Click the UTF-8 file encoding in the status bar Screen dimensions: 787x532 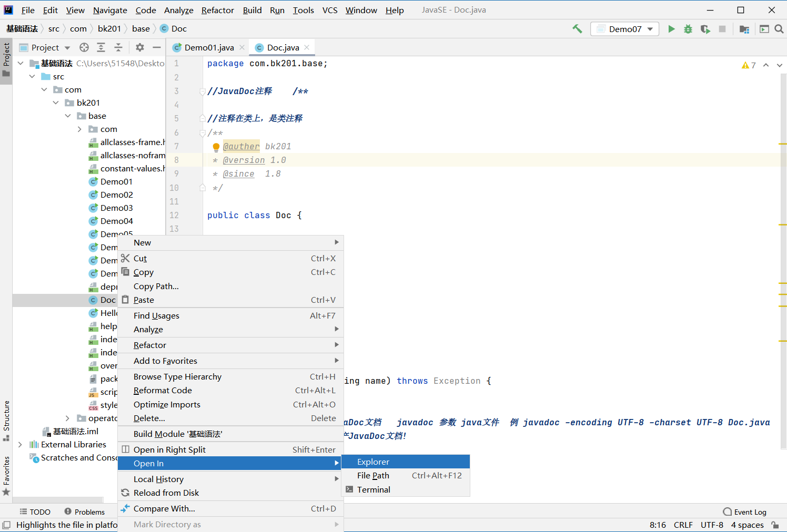click(712, 525)
